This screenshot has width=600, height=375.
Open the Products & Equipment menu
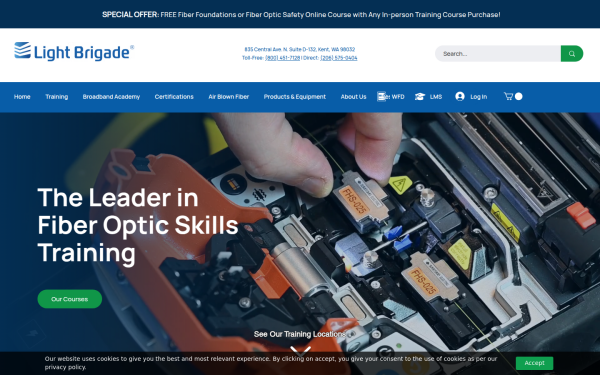pyautogui.click(x=295, y=97)
